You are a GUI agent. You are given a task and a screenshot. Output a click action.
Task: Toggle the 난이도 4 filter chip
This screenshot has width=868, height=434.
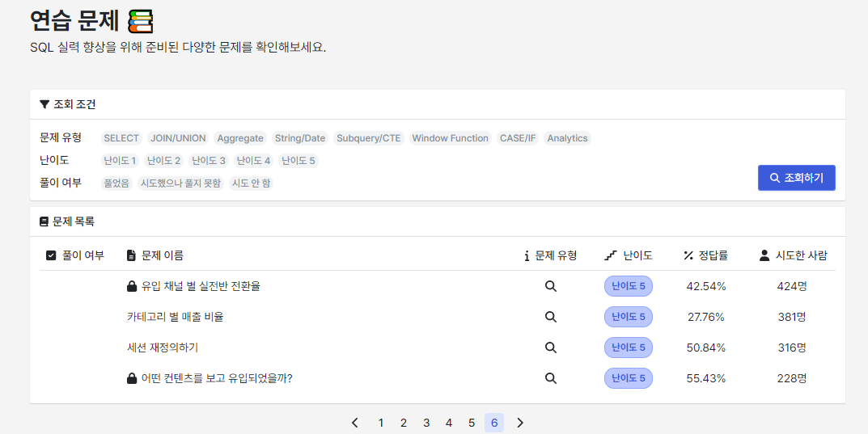pyautogui.click(x=253, y=161)
